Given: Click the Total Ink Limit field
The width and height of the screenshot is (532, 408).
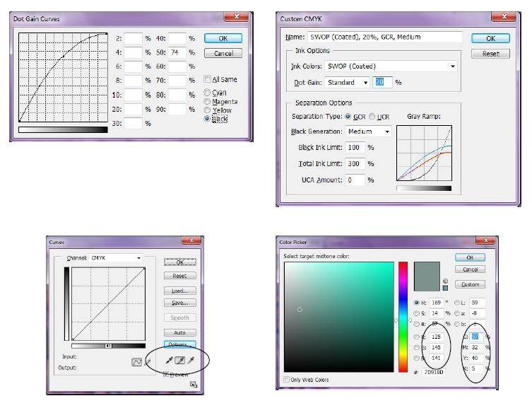Looking at the screenshot, I should click(355, 163).
